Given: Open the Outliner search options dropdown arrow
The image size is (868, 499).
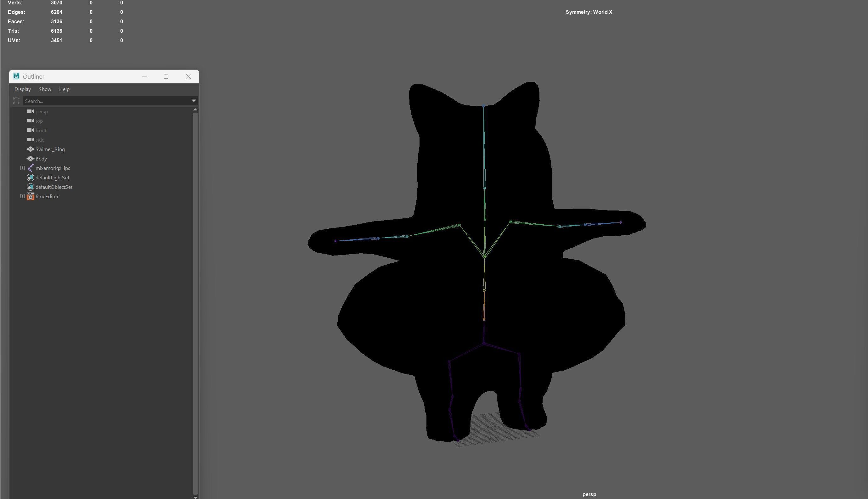Looking at the screenshot, I should tap(194, 101).
